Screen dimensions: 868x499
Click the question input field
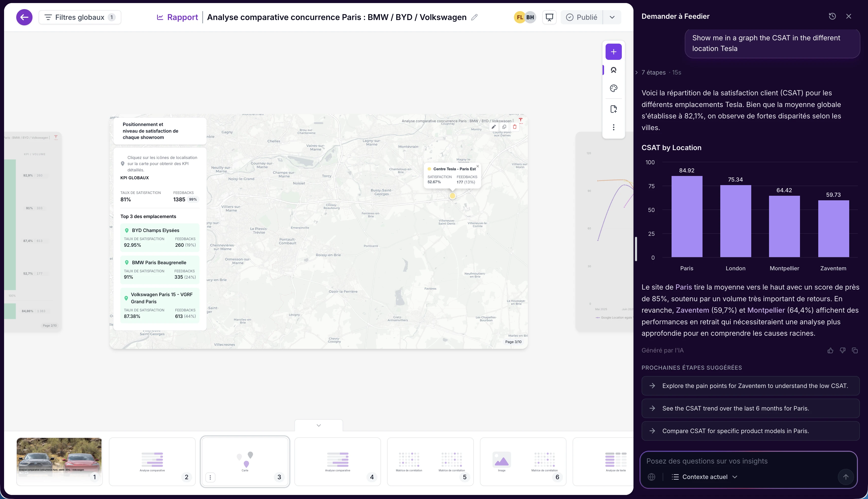pyautogui.click(x=741, y=461)
